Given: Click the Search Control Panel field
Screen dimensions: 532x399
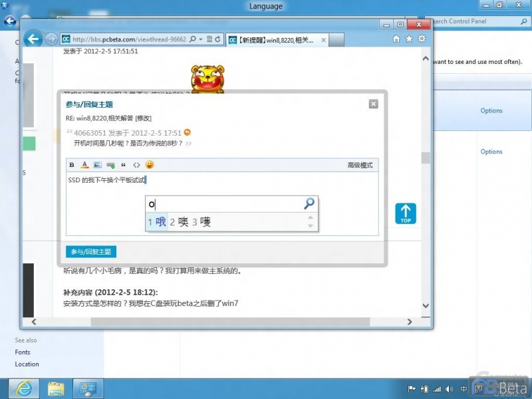Looking at the screenshot, I should point(475,21).
